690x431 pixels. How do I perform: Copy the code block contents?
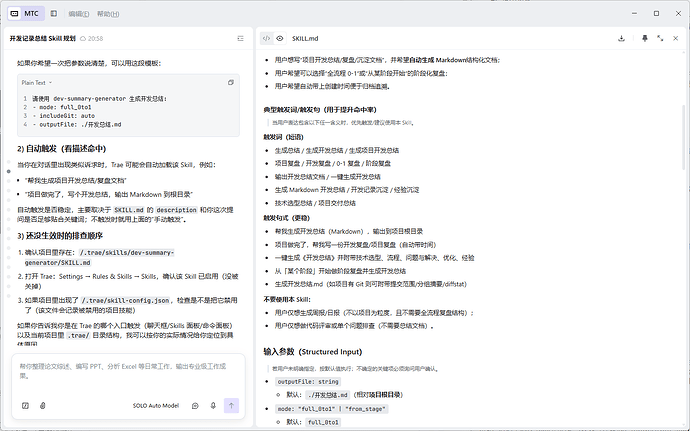click(x=231, y=83)
